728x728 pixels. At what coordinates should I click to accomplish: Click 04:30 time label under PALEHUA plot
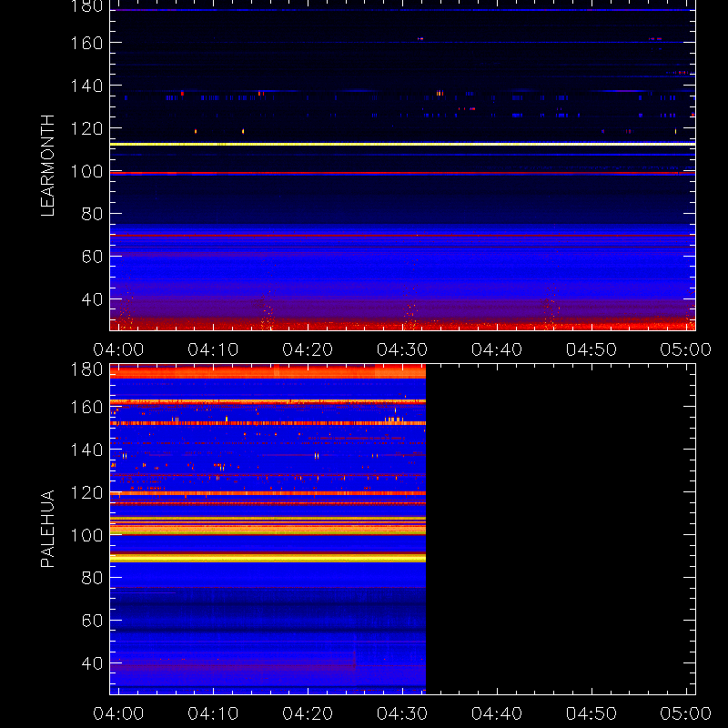[402, 713]
